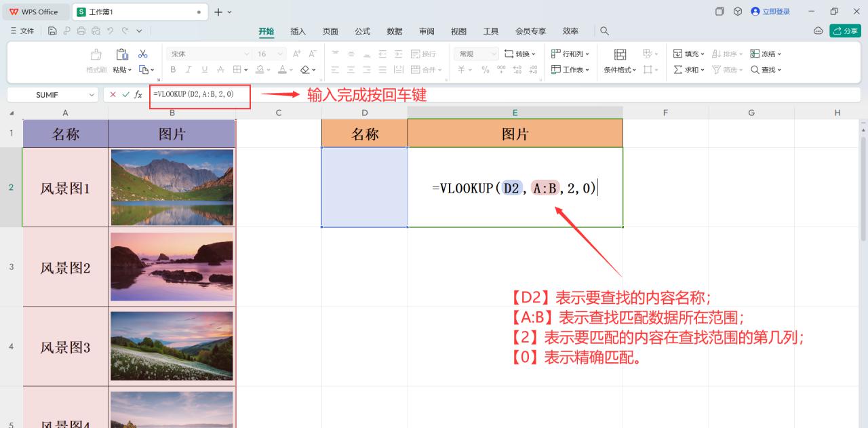
Task: Switch to the 会员专享 tab
Action: (531, 31)
